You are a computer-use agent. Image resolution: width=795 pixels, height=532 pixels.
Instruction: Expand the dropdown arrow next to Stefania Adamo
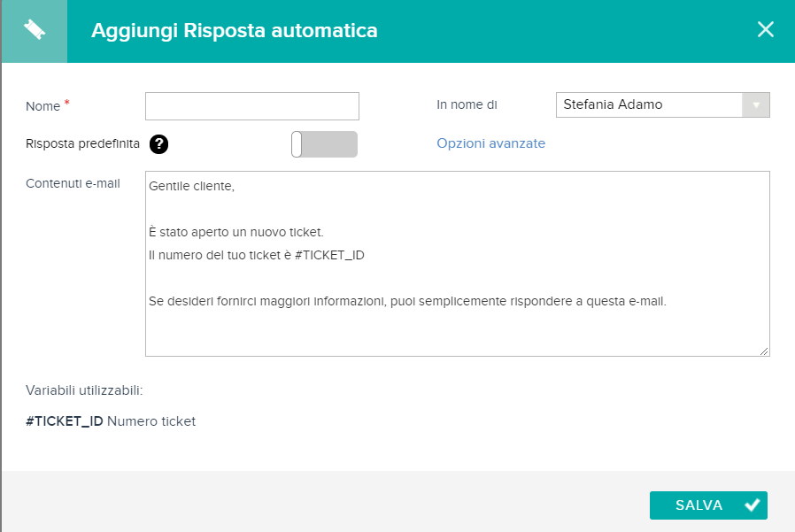tap(756, 105)
